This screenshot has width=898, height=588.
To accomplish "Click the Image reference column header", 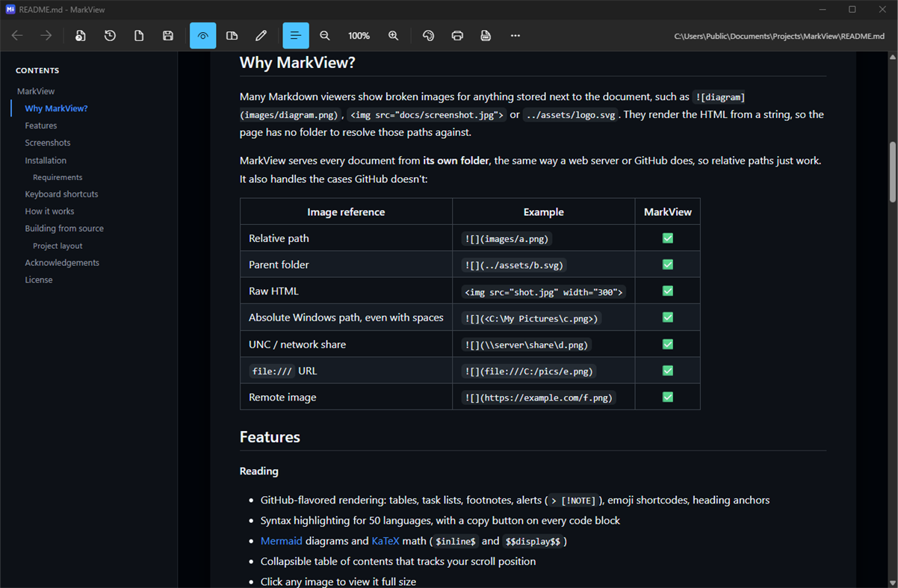I will pos(346,212).
